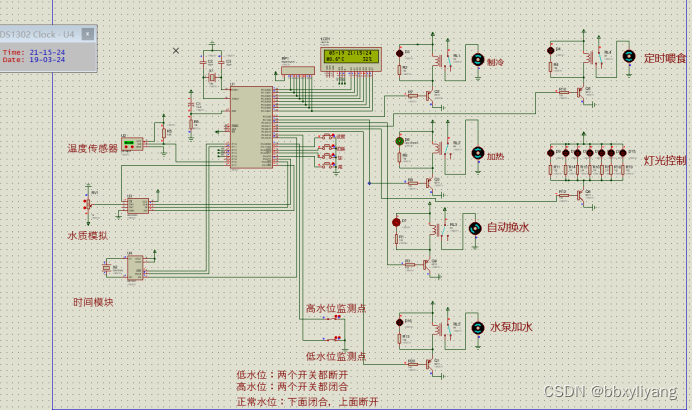
Task: Select relay RL5 in the 水泵加水 circuit
Action: click(x=443, y=330)
